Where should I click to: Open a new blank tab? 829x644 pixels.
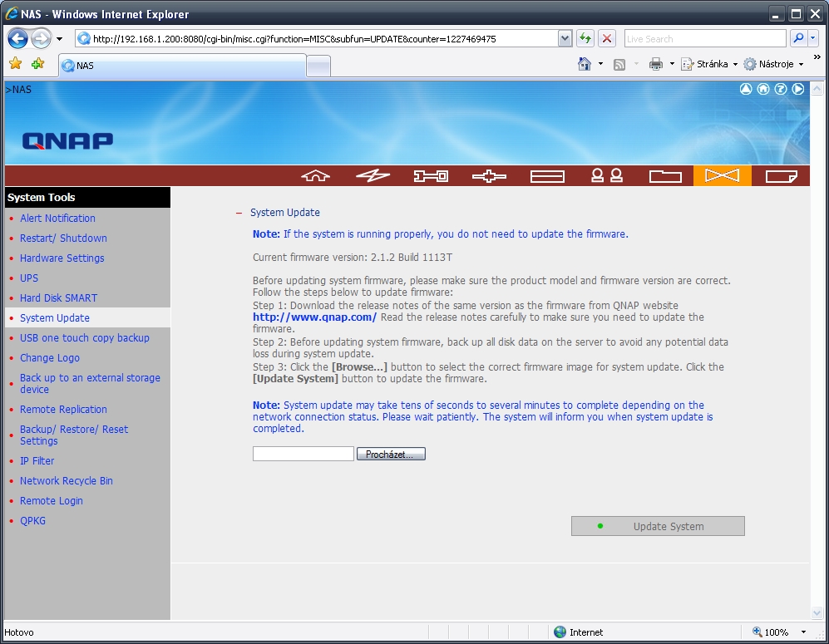318,66
